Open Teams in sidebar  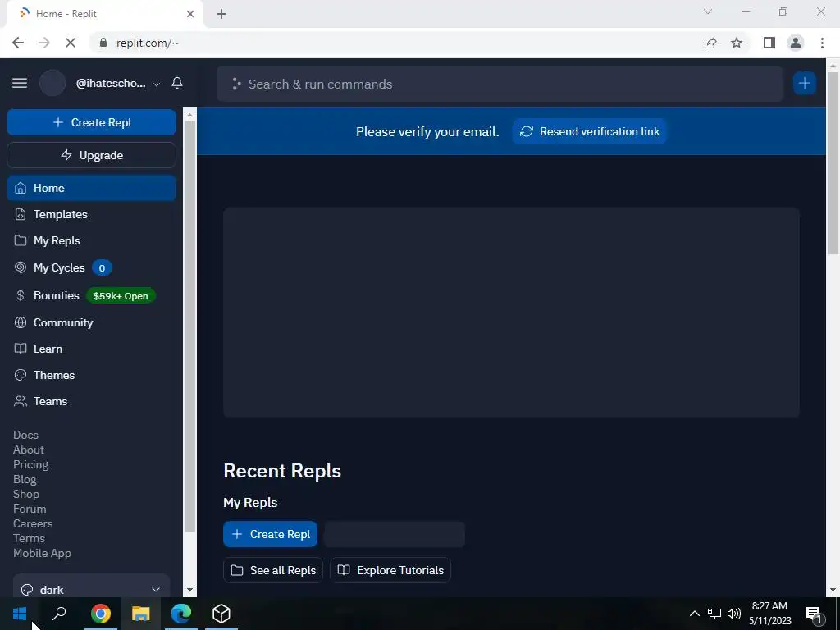tap(92, 401)
